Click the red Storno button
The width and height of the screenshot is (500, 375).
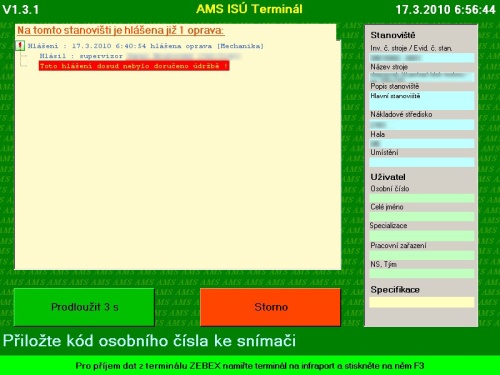click(x=271, y=307)
